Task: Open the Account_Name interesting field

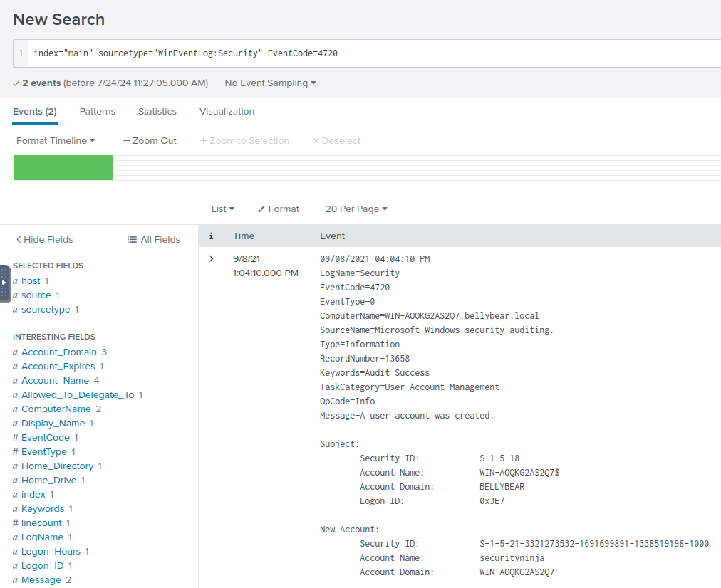Action: 55,381
